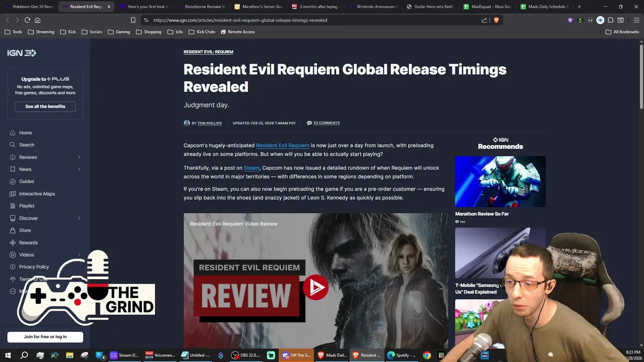The width and height of the screenshot is (644, 362).
Task: Open the comments speech bubble icon
Action: pos(309,123)
